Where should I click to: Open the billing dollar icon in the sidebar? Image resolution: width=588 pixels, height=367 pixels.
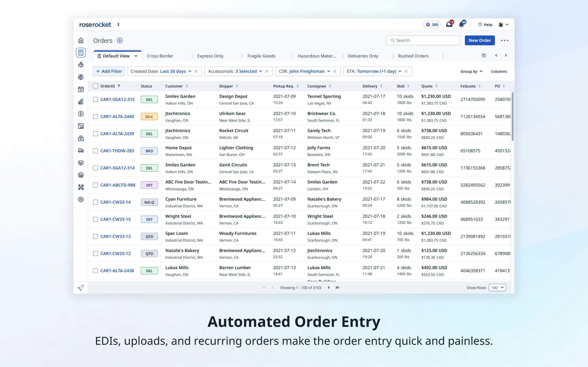(x=81, y=114)
